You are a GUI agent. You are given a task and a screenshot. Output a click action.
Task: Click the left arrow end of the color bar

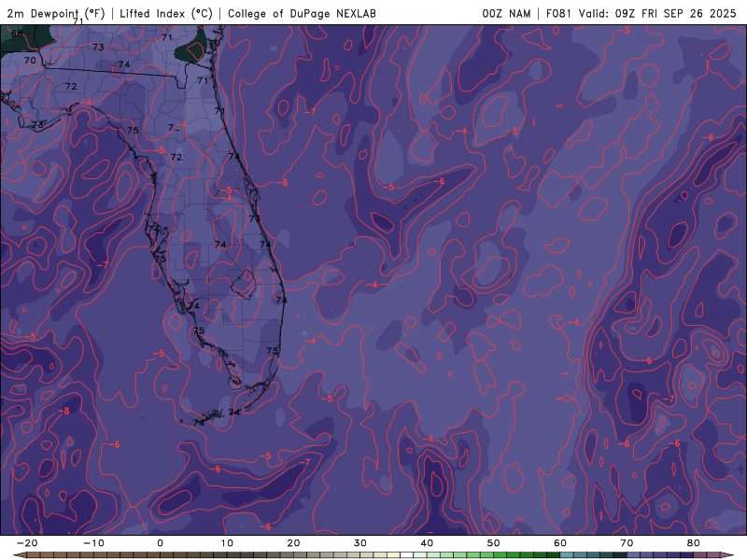tap(19, 555)
